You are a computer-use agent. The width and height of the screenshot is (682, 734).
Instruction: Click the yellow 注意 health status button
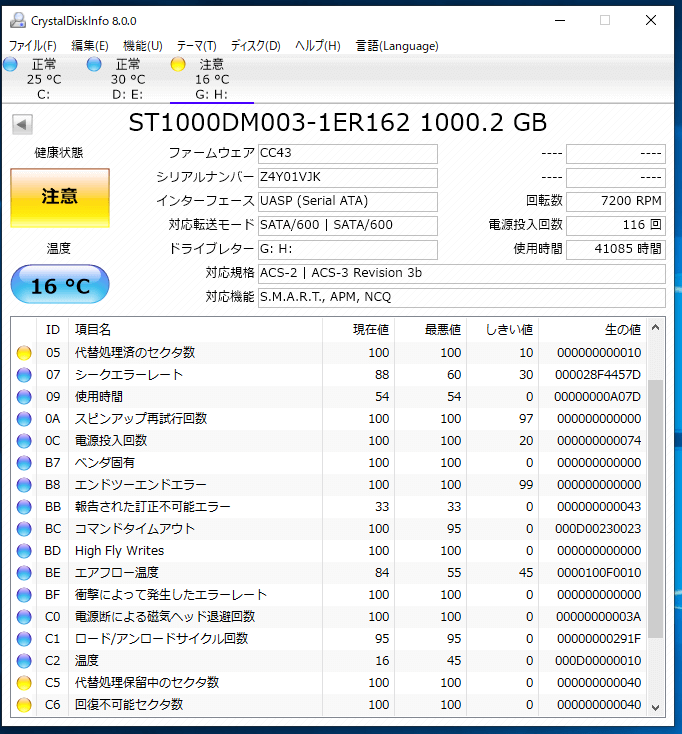[60, 198]
